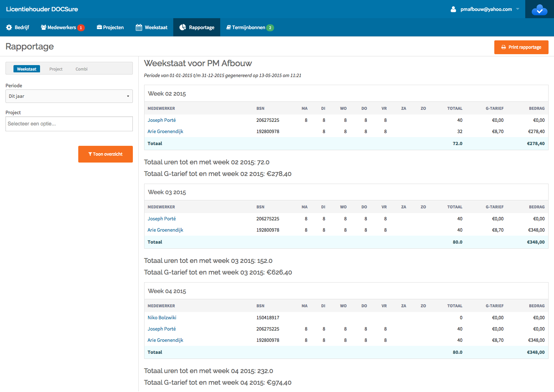The image size is (554, 392).
Task: Click the blue cloud checkmark logo
Action: (x=539, y=9)
